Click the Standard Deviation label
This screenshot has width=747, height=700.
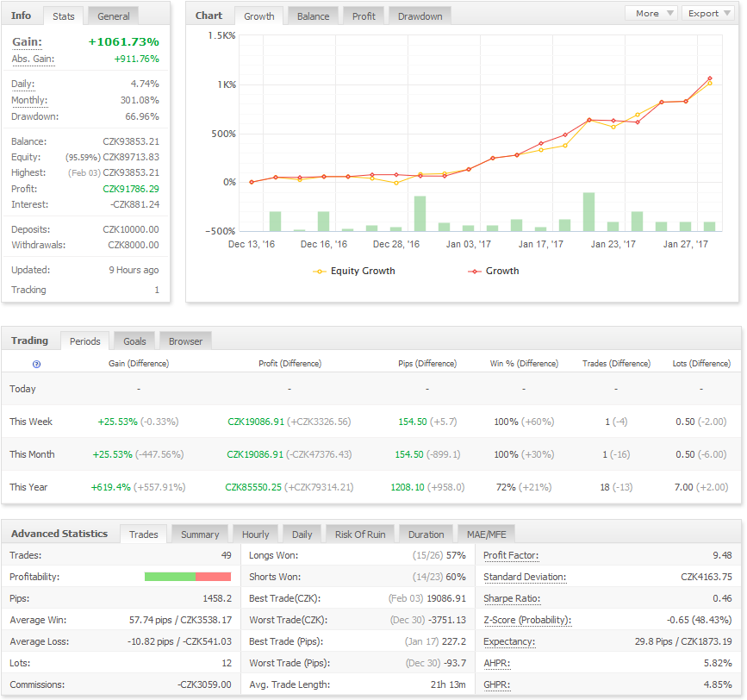(525, 577)
